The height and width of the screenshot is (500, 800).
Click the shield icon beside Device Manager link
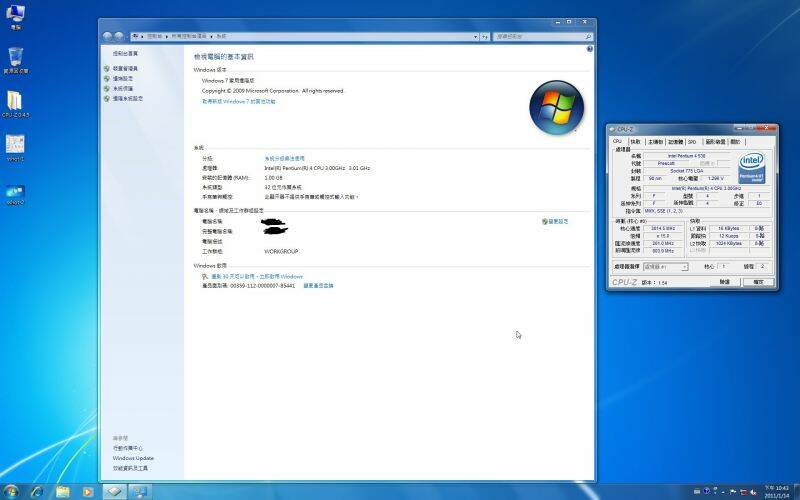click(x=107, y=68)
